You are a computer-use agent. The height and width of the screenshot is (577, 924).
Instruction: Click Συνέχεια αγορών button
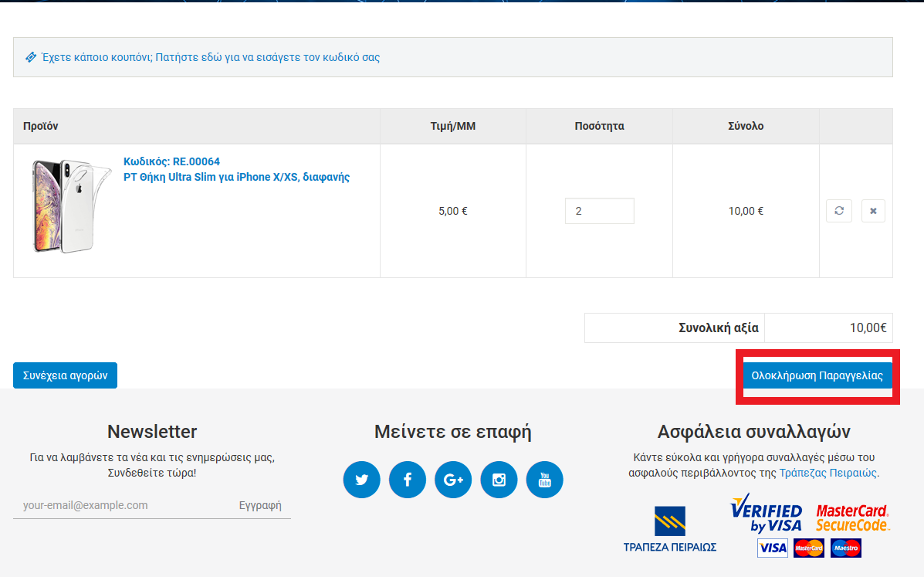point(65,375)
